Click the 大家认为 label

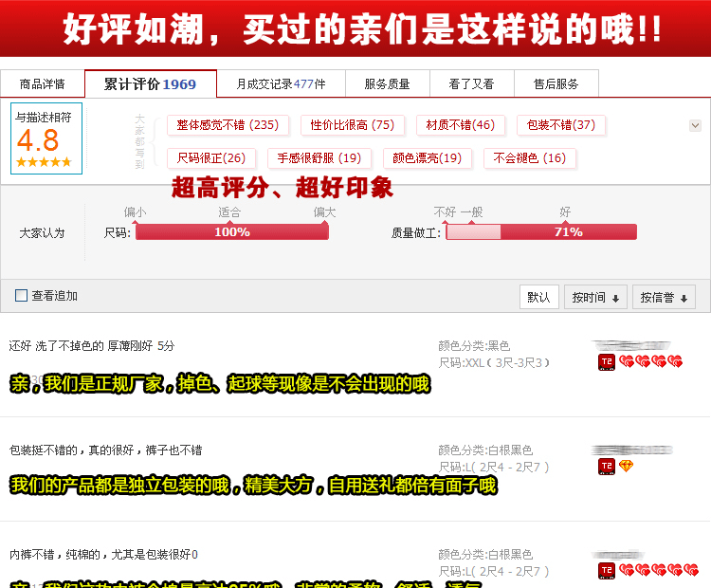(42, 233)
